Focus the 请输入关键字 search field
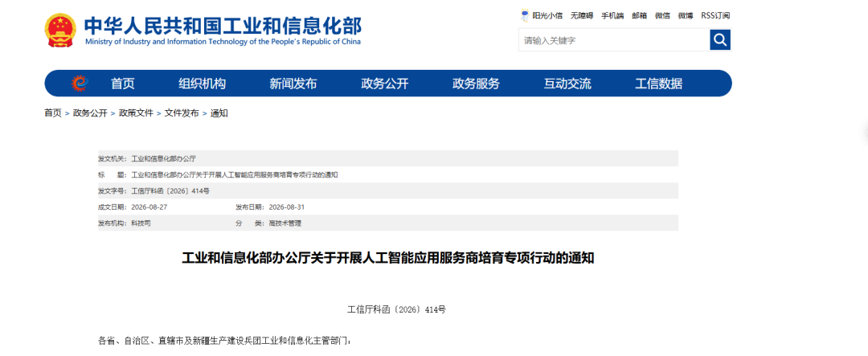The height and width of the screenshot is (356, 868). (614, 40)
